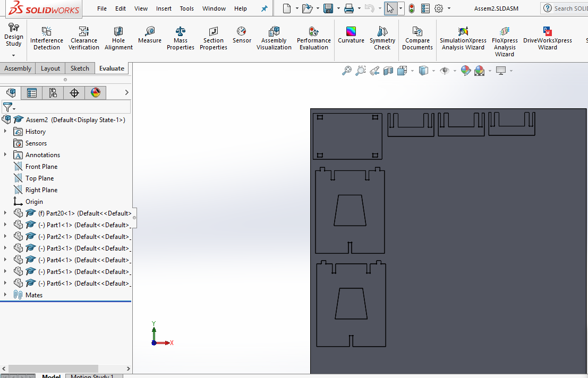Switch to the Layout tab

click(50, 68)
